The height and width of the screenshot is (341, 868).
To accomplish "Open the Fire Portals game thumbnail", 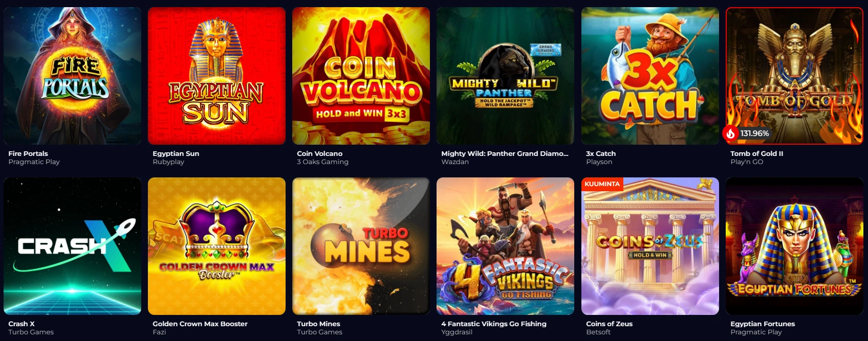I will coord(72,76).
